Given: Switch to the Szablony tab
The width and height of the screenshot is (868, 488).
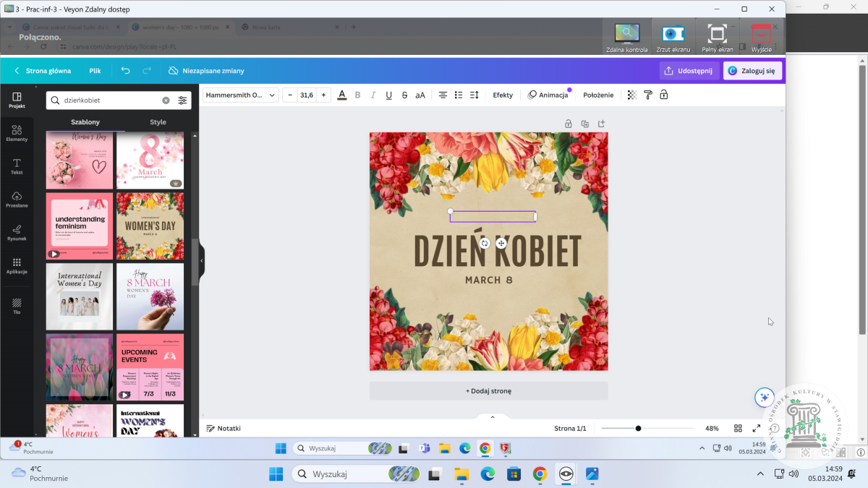Looking at the screenshot, I should coord(85,122).
